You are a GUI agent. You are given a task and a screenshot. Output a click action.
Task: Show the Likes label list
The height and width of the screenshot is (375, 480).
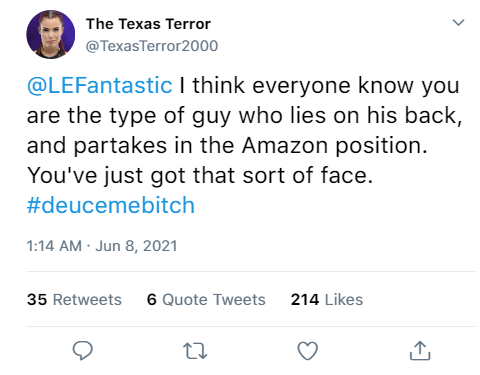pyautogui.click(x=344, y=299)
